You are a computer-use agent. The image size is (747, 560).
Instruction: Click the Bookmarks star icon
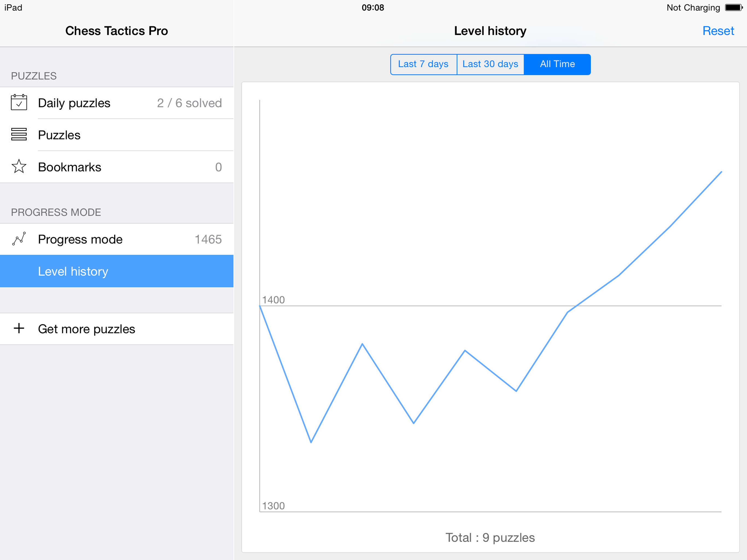pyautogui.click(x=19, y=167)
